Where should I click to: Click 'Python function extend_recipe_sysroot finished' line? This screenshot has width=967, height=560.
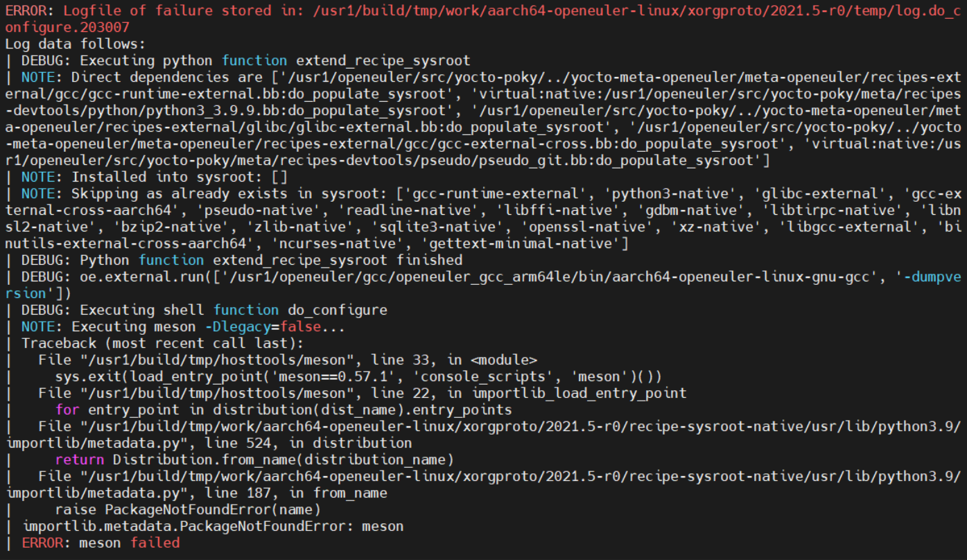pos(271,260)
